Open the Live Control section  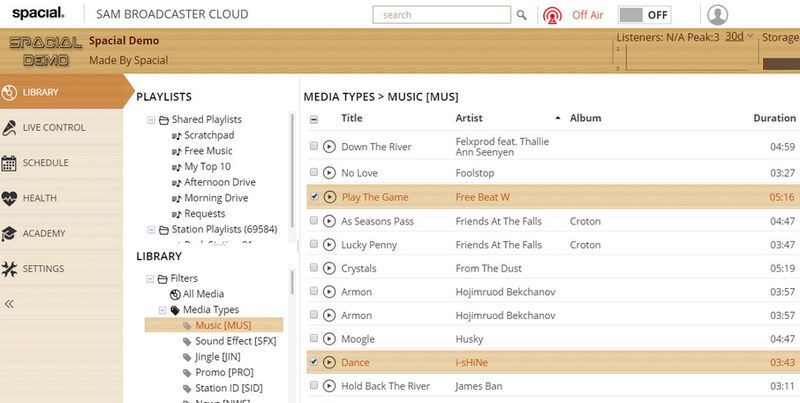click(x=55, y=128)
